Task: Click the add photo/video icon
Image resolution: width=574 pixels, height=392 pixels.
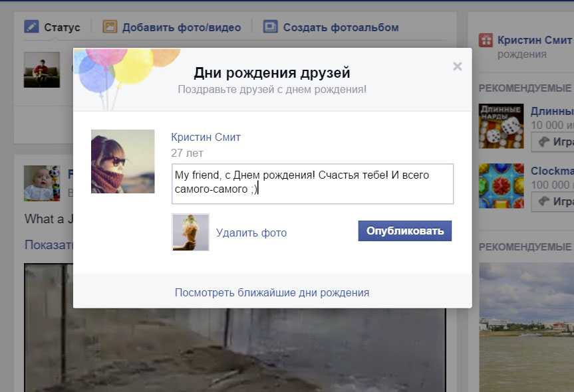Action: click(110, 27)
